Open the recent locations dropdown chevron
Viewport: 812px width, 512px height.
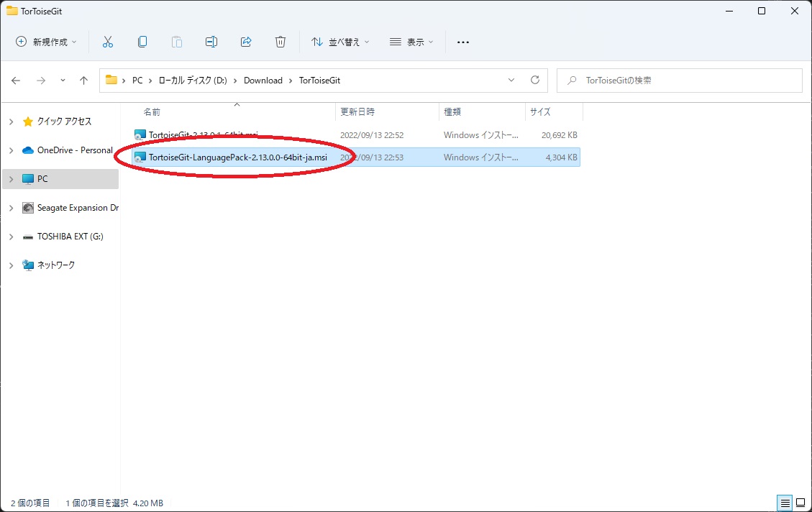pyautogui.click(x=63, y=81)
